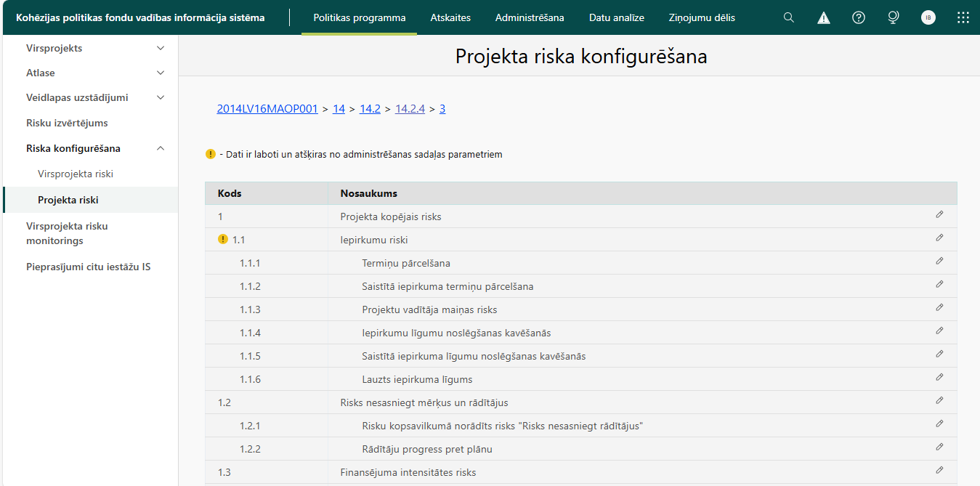Image resolution: width=980 pixels, height=486 pixels.
Task: Open breadcrumb link 14.2
Action: (370, 109)
